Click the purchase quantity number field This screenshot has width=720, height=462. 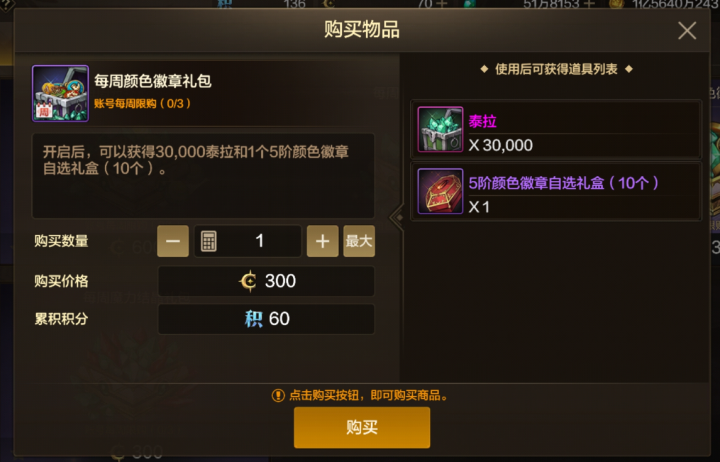[x=248, y=241]
